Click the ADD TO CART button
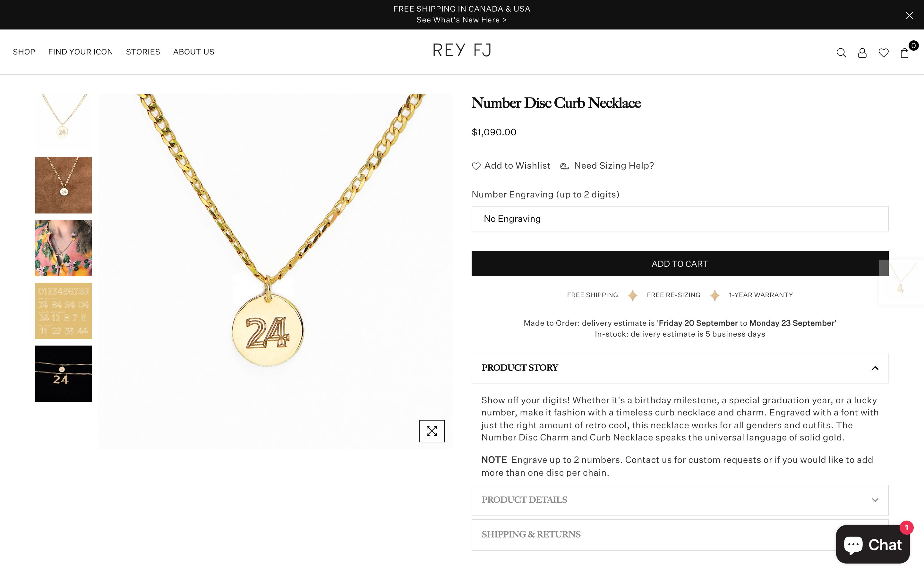The height and width of the screenshot is (577, 924). pos(680,263)
